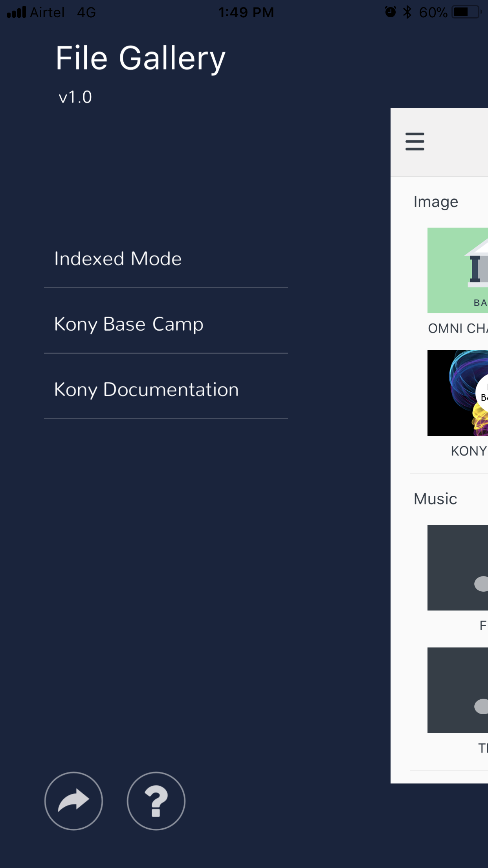Tap the share arrow icon
This screenshot has height=868, width=488.
click(73, 801)
